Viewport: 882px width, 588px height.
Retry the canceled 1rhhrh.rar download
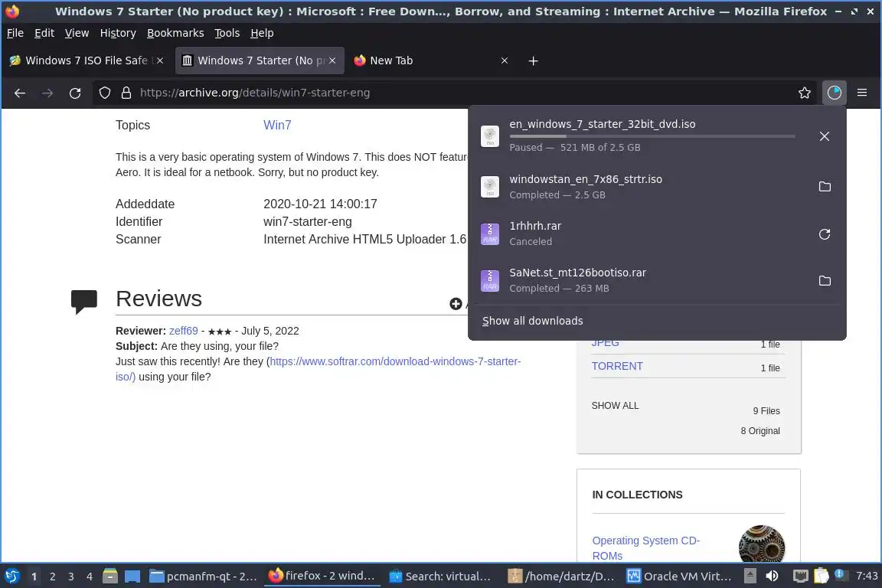(825, 234)
